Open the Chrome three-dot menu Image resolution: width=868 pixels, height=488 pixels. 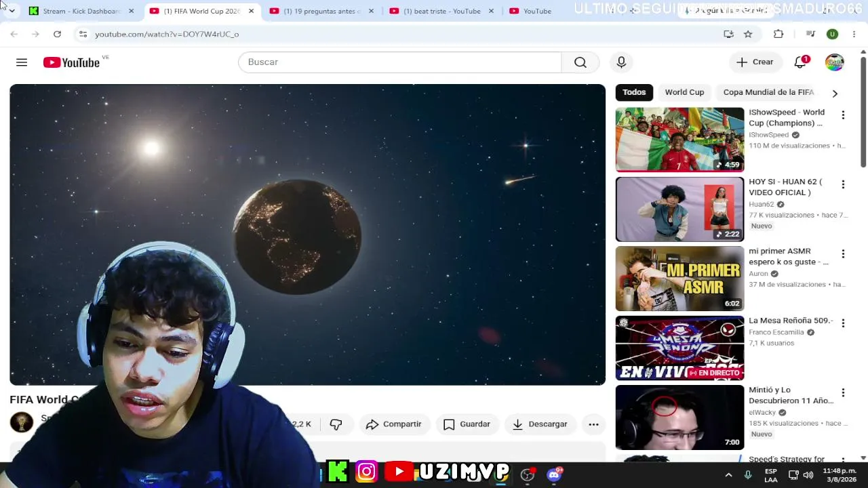click(854, 34)
